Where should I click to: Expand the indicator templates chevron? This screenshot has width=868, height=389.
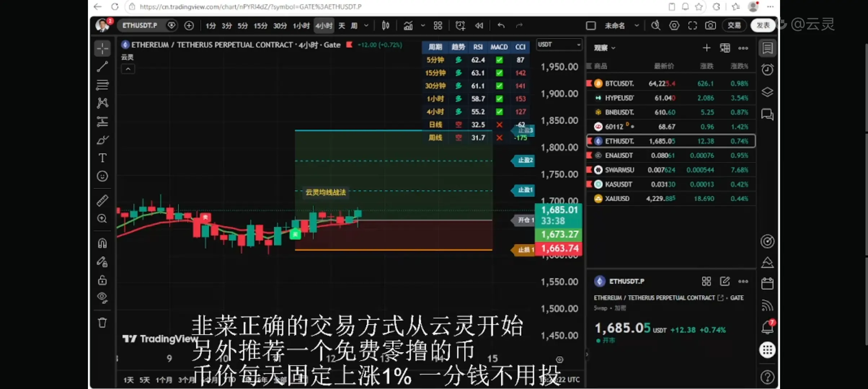pos(423,26)
